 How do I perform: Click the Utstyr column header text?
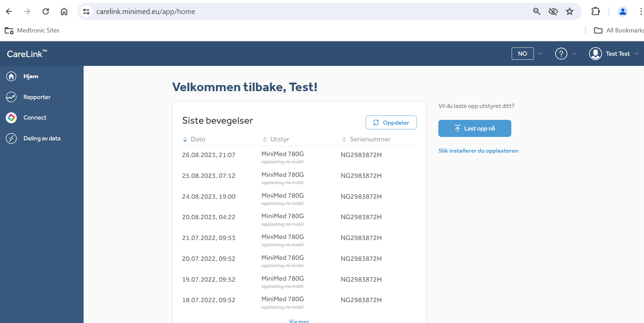point(280,139)
